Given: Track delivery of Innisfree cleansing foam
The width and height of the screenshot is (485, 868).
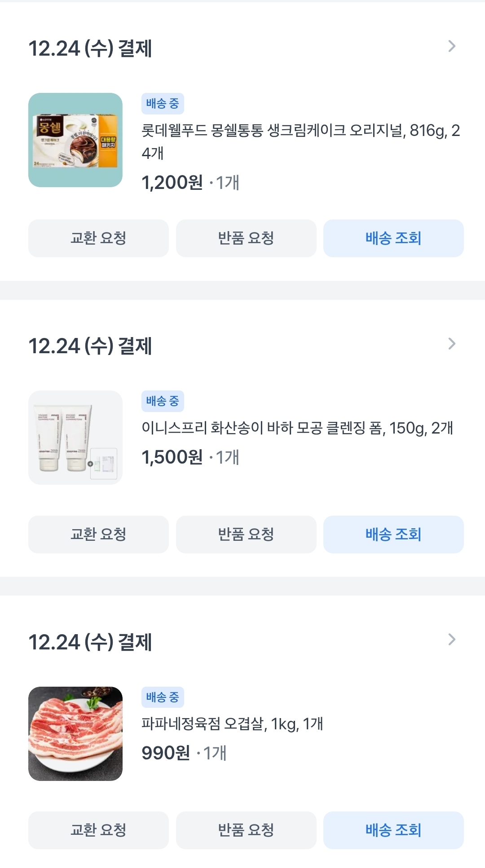Looking at the screenshot, I should [x=393, y=535].
